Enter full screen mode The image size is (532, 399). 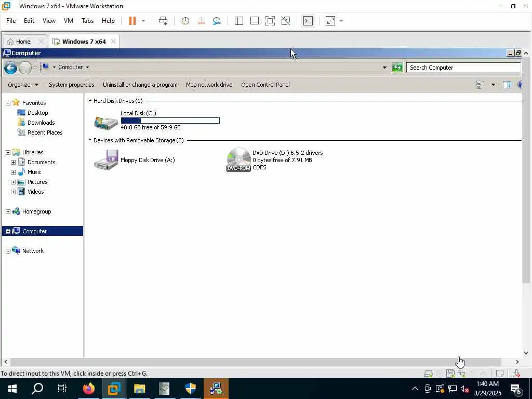270,21
